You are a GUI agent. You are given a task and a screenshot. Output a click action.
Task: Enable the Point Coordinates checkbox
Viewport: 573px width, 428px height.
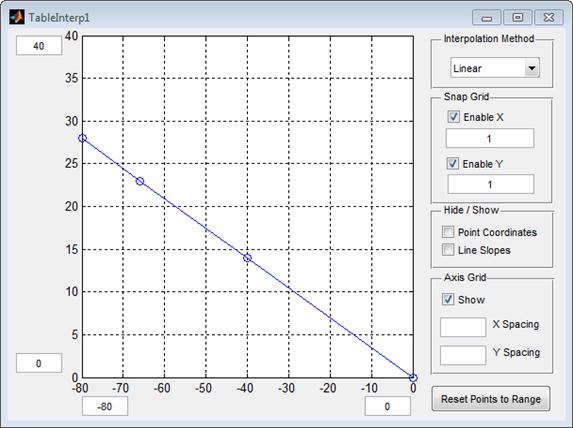click(448, 232)
